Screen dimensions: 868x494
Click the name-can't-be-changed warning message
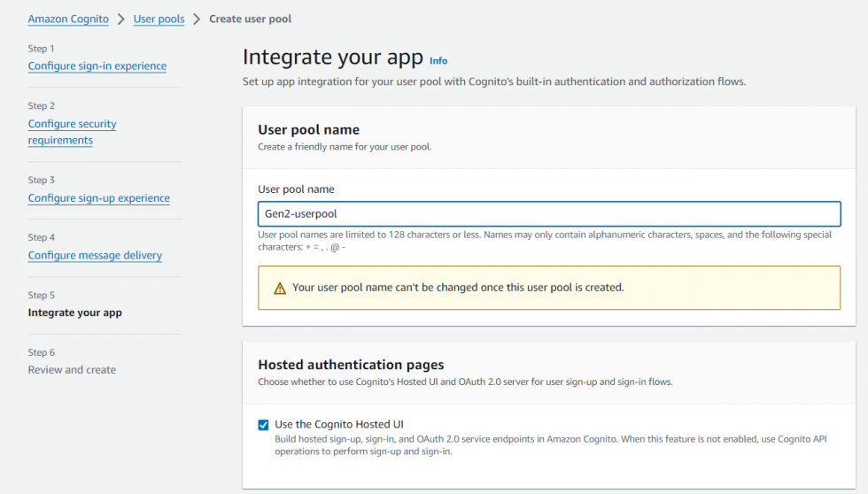458,288
